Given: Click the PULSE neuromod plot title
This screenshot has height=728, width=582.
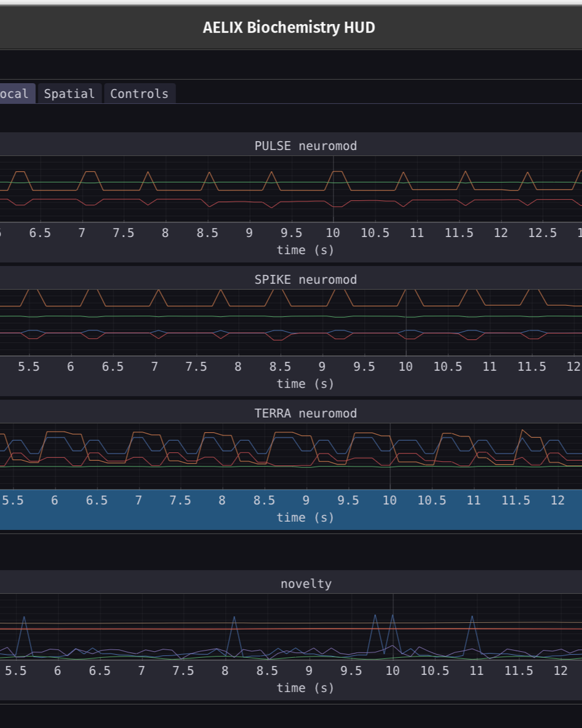Looking at the screenshot, I should 305,146.
